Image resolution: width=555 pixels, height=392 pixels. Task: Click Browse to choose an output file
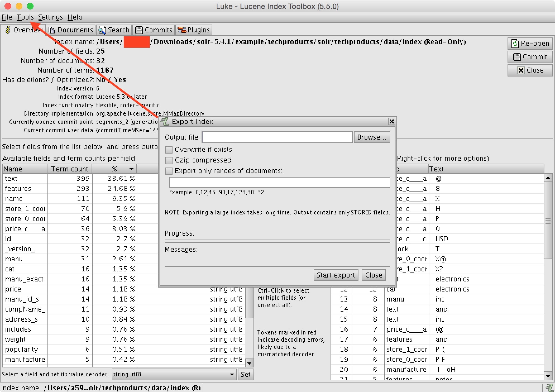[x=372, y=137]
